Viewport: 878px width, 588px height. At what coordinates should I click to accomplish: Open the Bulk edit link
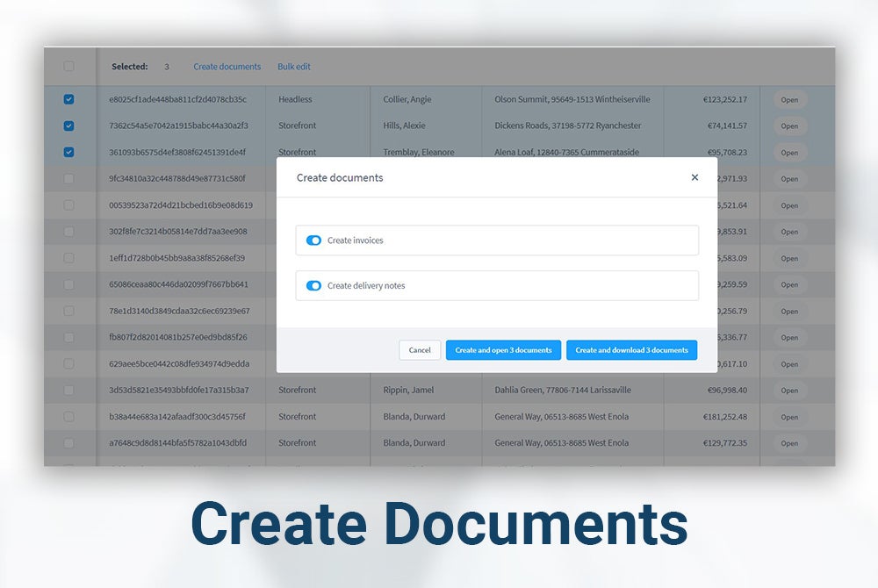(x=294, y=67)
